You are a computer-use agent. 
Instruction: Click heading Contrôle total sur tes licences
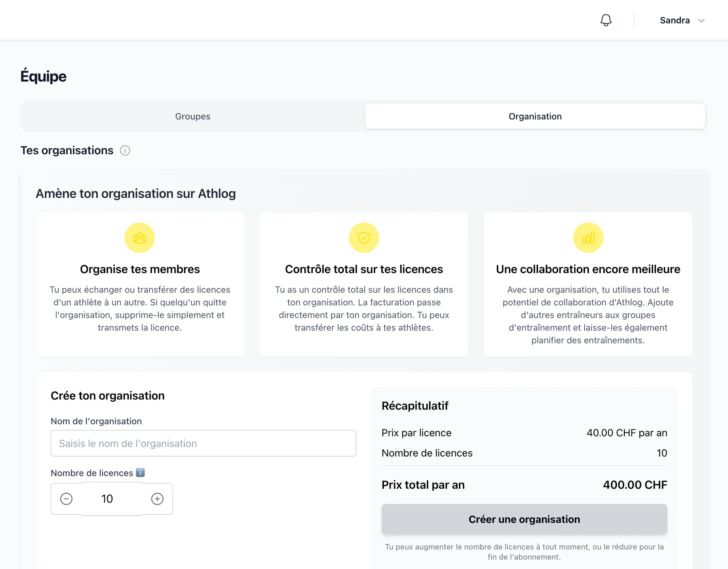(x=364, y=269)
